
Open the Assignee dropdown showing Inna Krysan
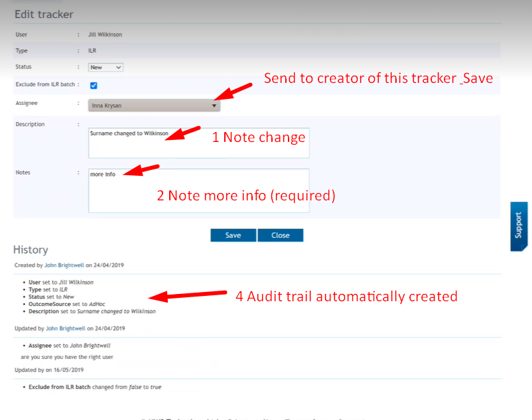(154, 105)
